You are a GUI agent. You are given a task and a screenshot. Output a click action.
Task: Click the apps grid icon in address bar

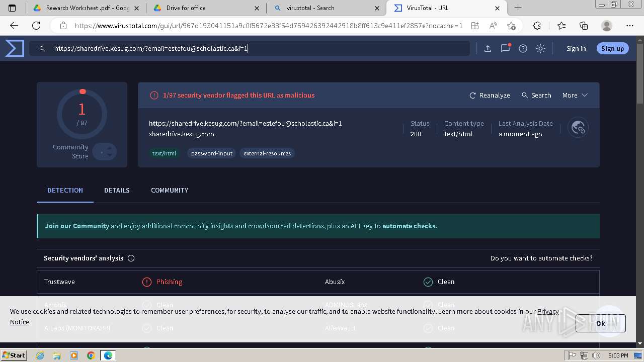coord(474,26)
